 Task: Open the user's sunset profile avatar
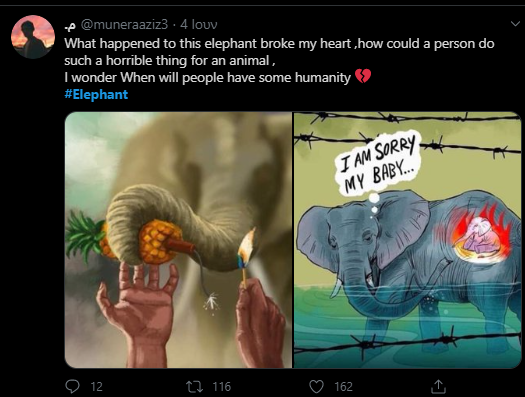click(33, 37)
